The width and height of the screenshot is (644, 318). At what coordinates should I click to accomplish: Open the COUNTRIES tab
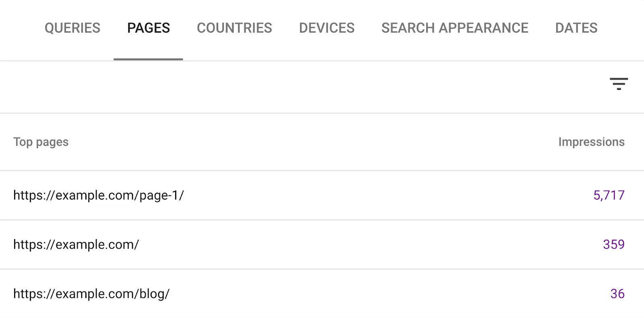click(x=234, y=28)
